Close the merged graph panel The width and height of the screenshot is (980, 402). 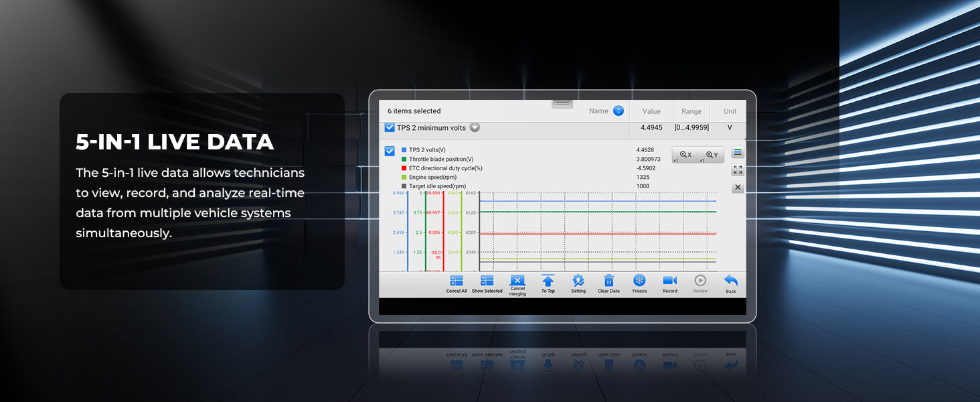pyautogui.click(x=738, y=188)
